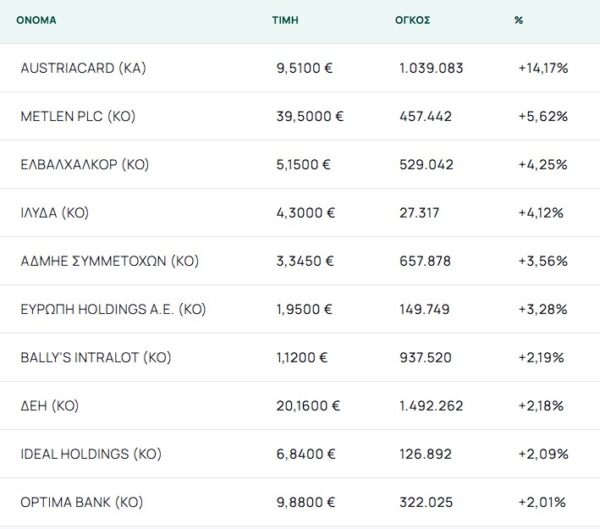Click the +14,17% change for AUSTRIACARD
Viewport: 600px width, 529px height.
[x=543, y=68]
